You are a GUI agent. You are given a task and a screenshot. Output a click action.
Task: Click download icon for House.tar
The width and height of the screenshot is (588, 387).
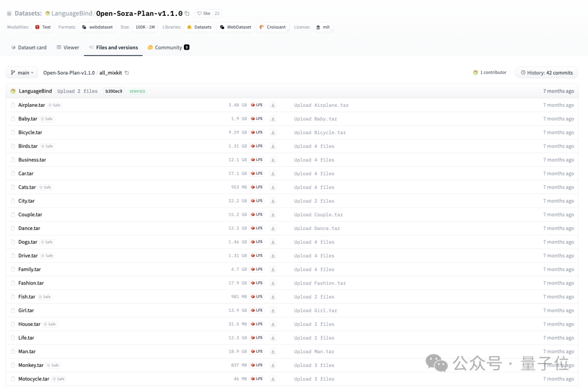point(273,324)
